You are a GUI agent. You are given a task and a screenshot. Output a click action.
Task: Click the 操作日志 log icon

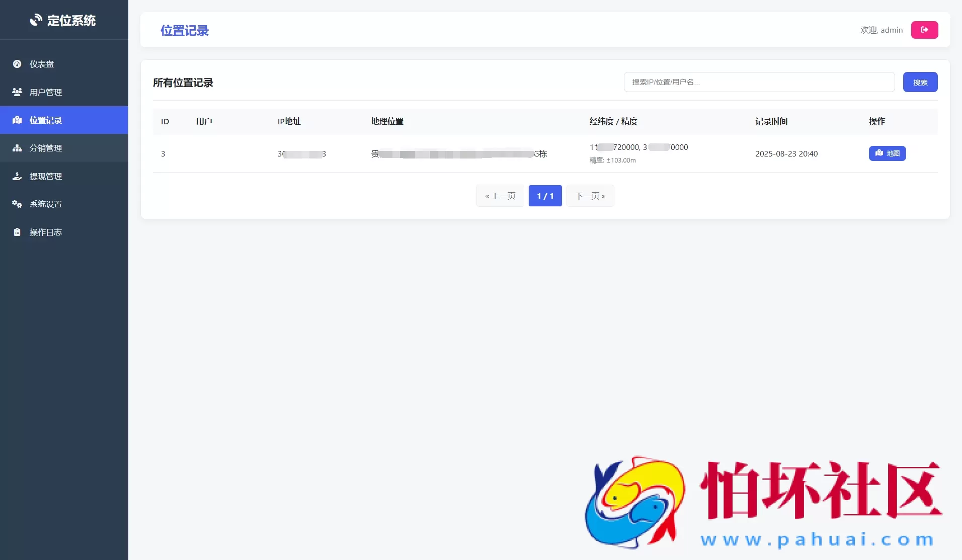17,232
